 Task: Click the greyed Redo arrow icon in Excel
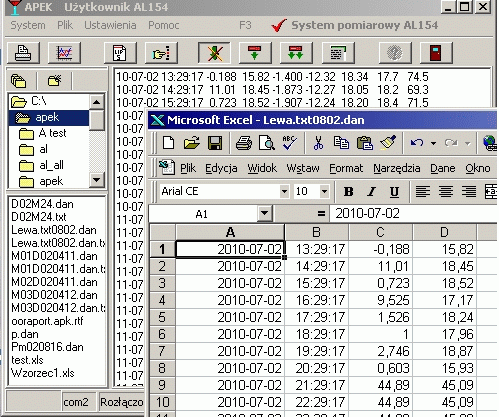click(451, 143)
